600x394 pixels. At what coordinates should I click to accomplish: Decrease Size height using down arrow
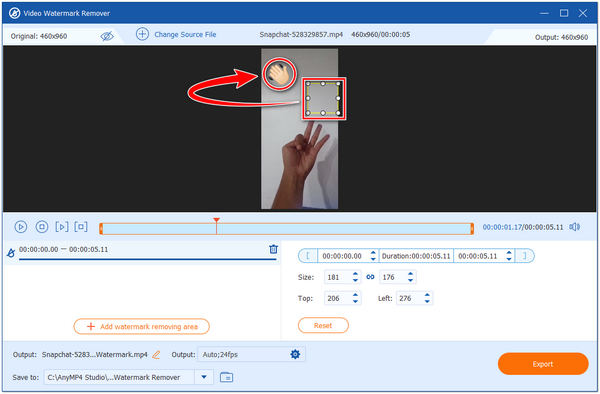tap(411, 280)
